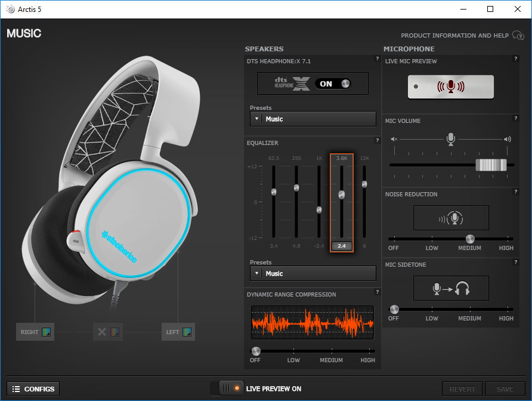
Task: Open the Speakers Presets dropdown showing Music
Action: [313, 119]
